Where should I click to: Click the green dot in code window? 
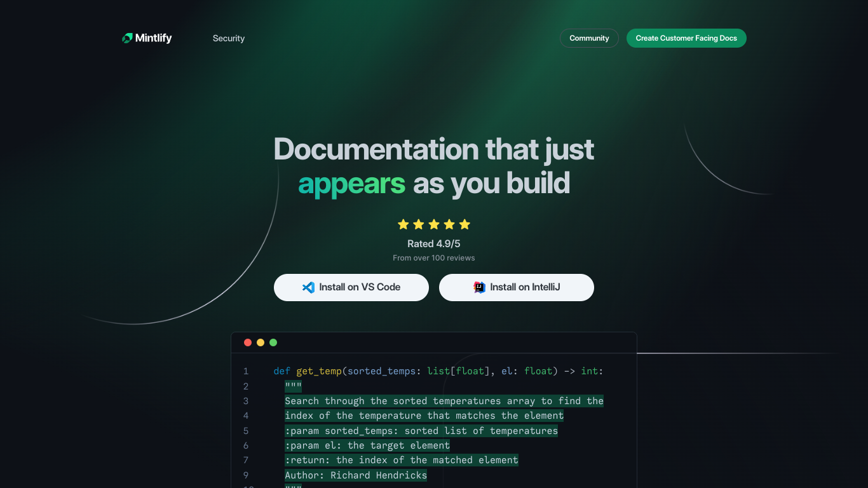point(273,342)
